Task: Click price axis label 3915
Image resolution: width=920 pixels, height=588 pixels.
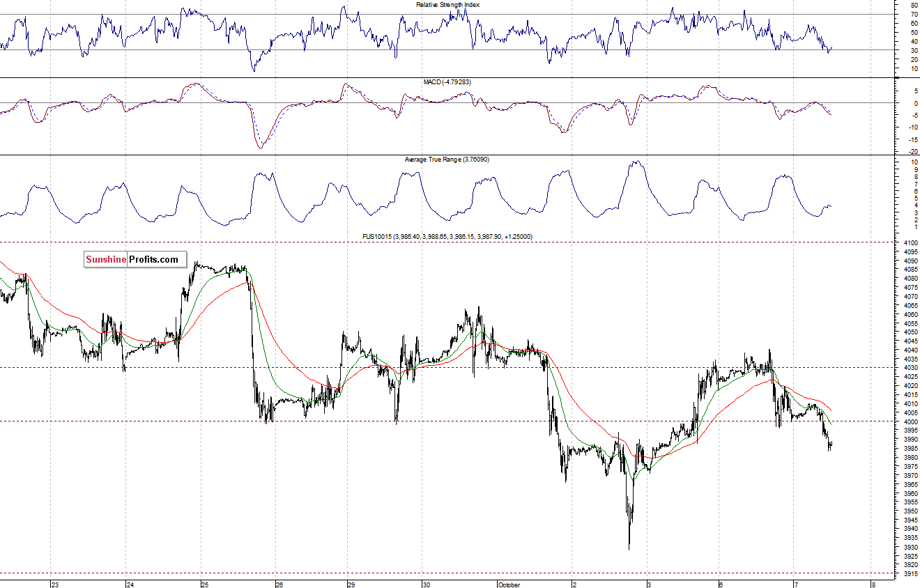Action: click(x=910, y=574)
